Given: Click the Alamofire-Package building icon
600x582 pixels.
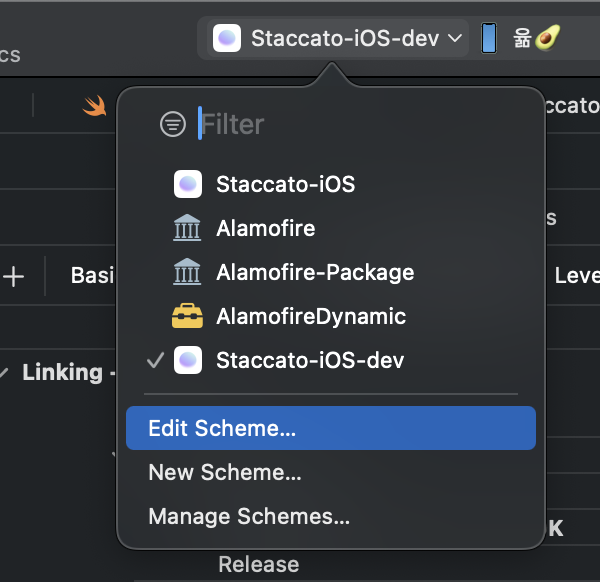Looking at the screenshot, I should point(187,272).
